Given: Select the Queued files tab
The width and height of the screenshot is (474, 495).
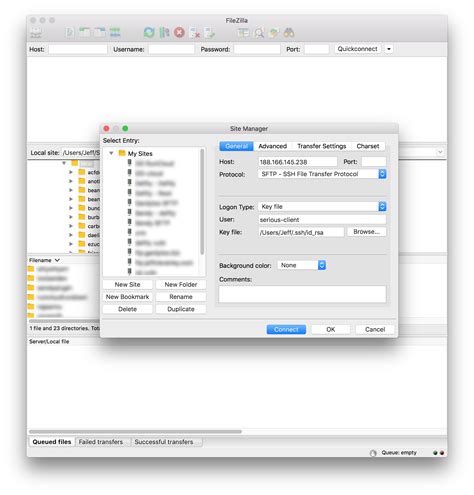Looking at the screenshot, I should [x=52, y=442].
